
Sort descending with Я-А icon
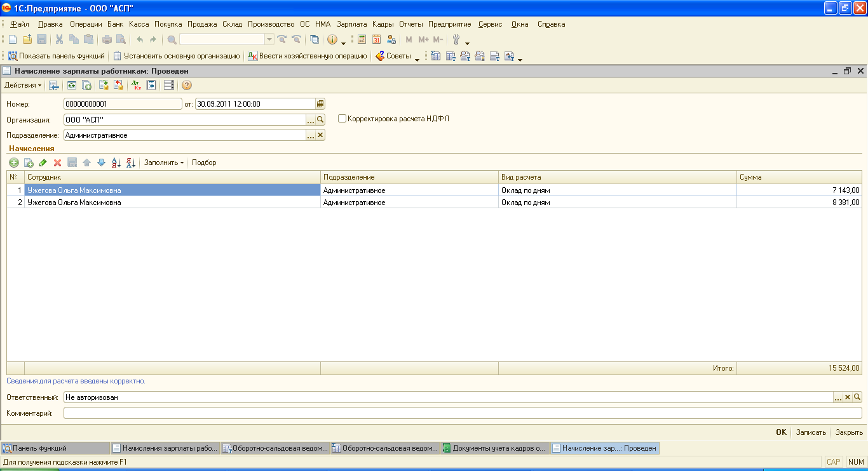coord(130,163)
